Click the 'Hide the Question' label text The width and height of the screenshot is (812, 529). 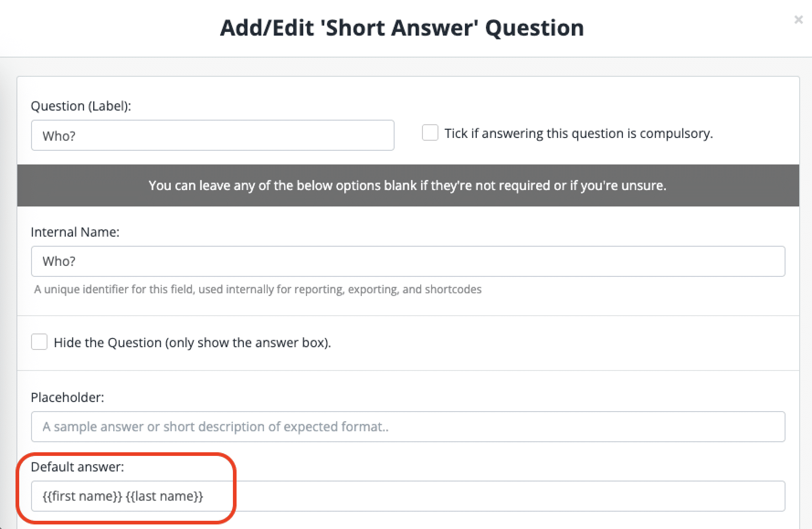[x=193, y=342]
